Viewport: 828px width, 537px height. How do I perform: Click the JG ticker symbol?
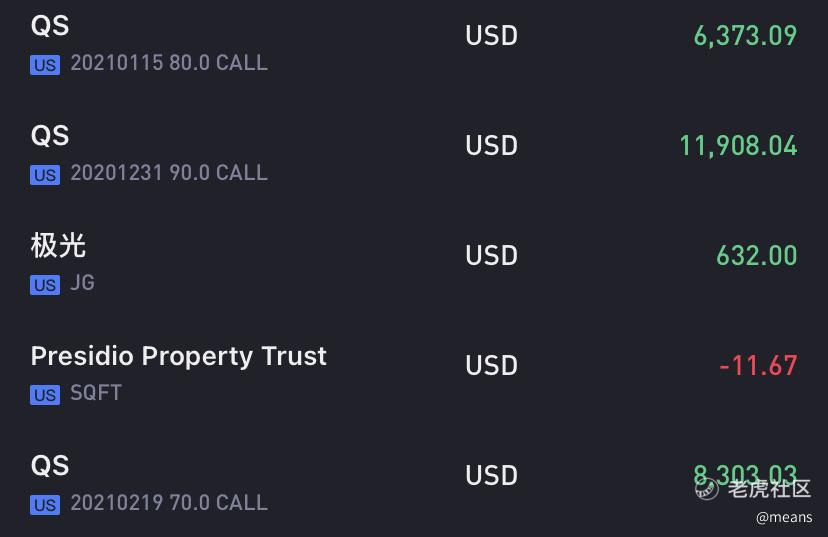point(82,282)
